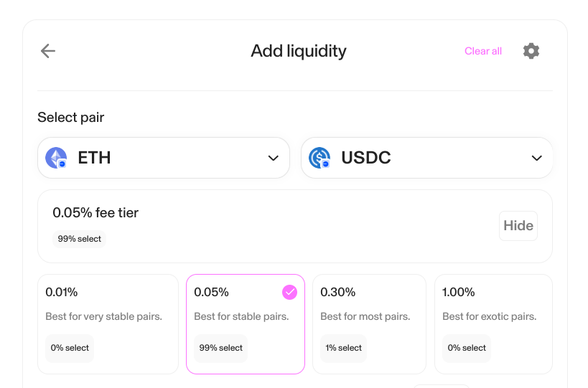Select the 0.01% fee tier

click(108, 323)
